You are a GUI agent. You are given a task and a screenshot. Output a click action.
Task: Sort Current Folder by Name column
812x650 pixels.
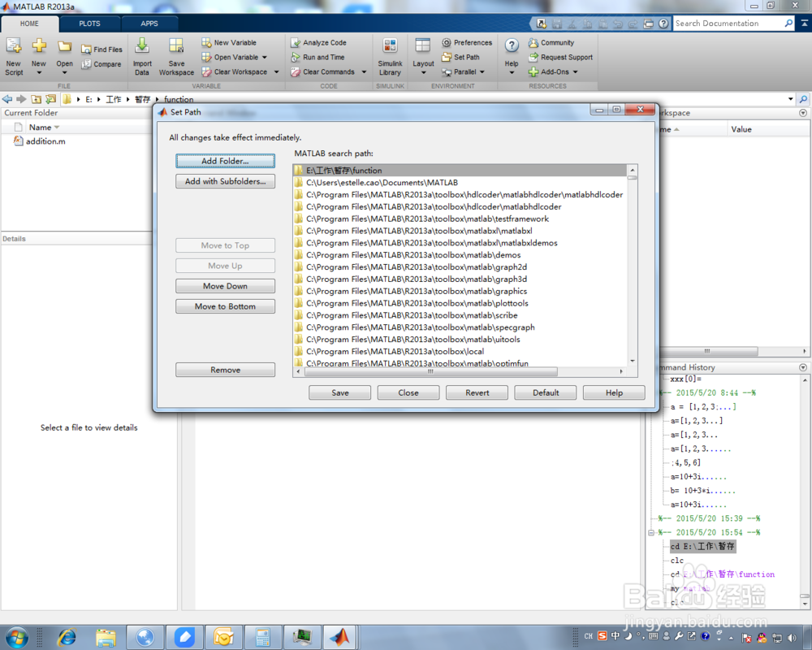[44, 128]
